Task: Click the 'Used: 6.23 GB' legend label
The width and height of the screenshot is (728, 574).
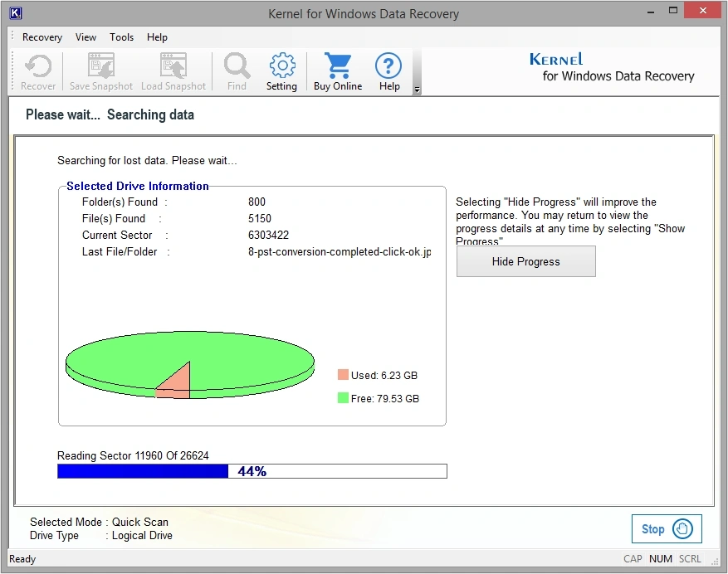Action: coord(384,376)
